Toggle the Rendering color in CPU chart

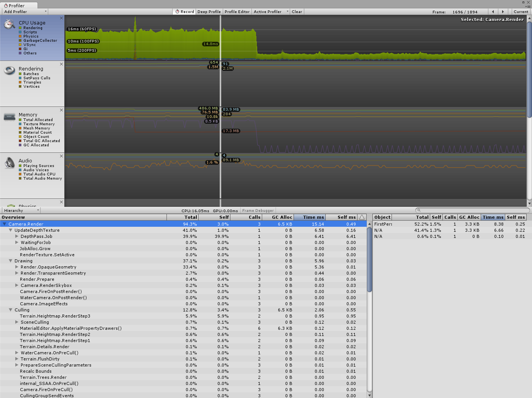click(x=20, y=28)
